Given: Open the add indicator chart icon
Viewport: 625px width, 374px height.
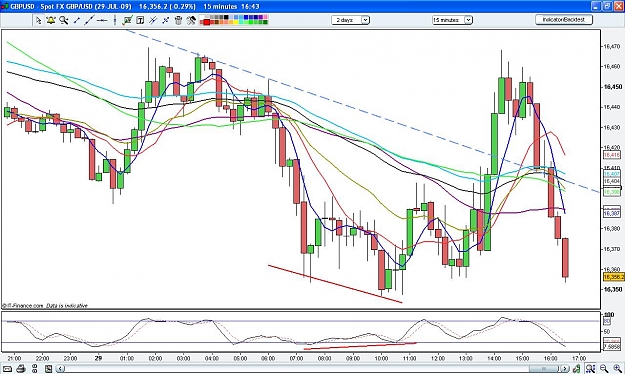Looking at the screenshot, I should tap(128, 20).
